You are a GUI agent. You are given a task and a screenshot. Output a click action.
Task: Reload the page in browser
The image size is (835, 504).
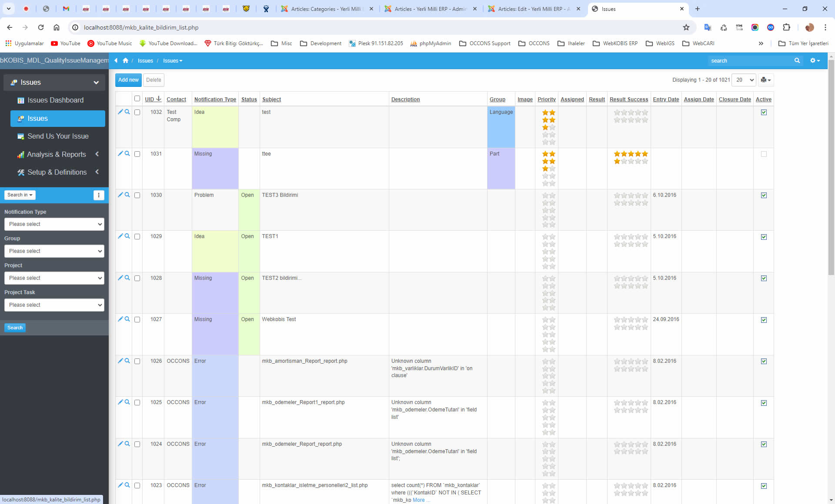pyautogui.click(x=41, y=27)
